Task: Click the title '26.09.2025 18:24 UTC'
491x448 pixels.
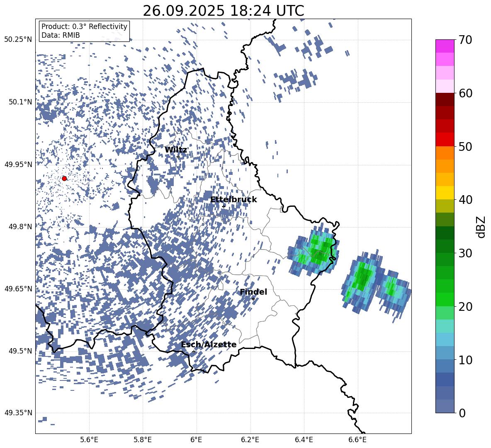Action: point(223,11)
